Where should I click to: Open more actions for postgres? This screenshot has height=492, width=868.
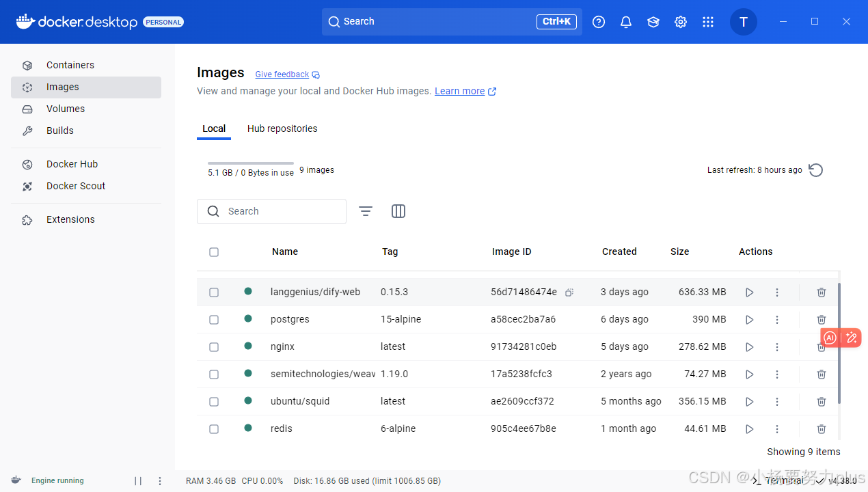click(x=777, y=320)
